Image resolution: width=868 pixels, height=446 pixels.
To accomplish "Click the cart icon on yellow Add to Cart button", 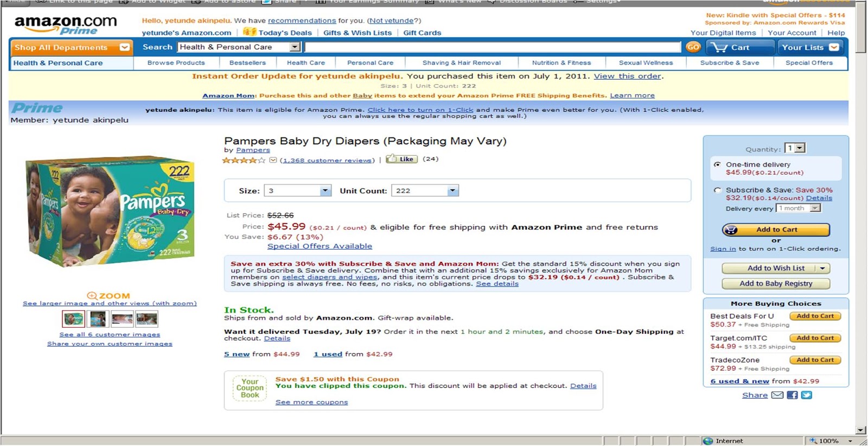I will pos(731,230).
